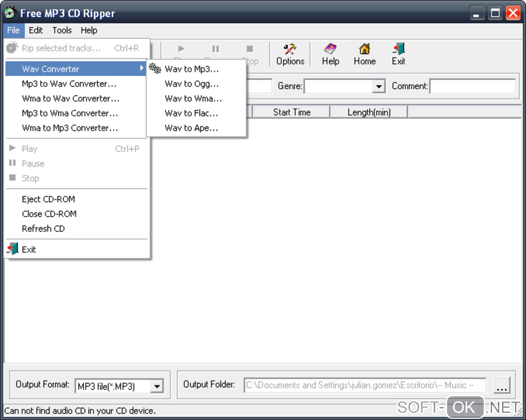Viewport: 526px width, 420px height.
Task: Open the Help menu in menu bar
Action: pyautogui.click(x=89, y=30)
